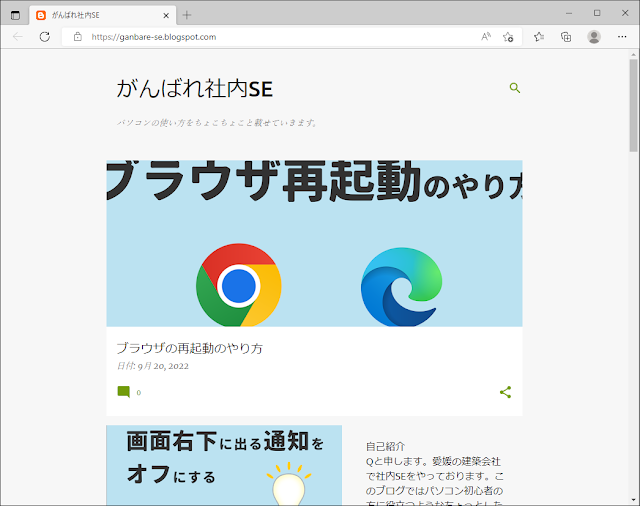
Task: Open the がんばれ社内SE blog title link
Action: [x=195, y=89]
